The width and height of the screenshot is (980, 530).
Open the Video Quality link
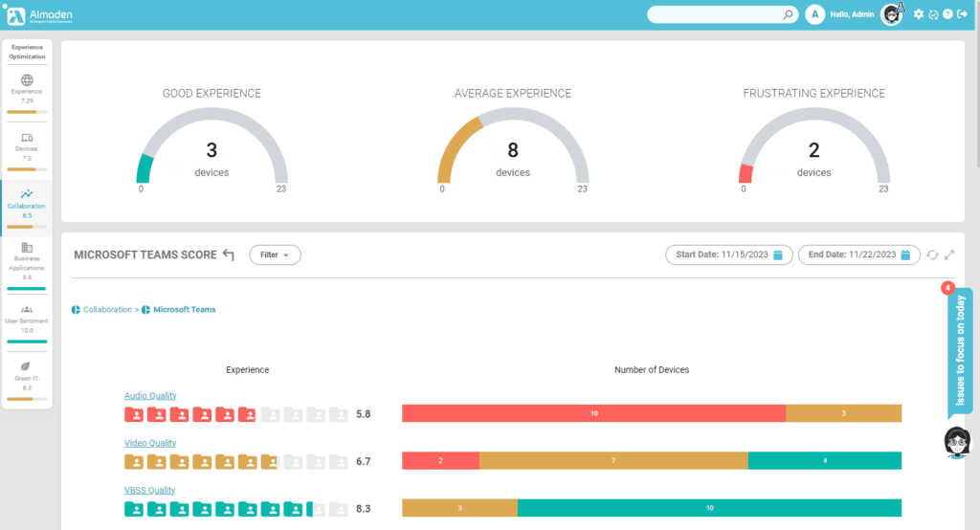(150, 443)
